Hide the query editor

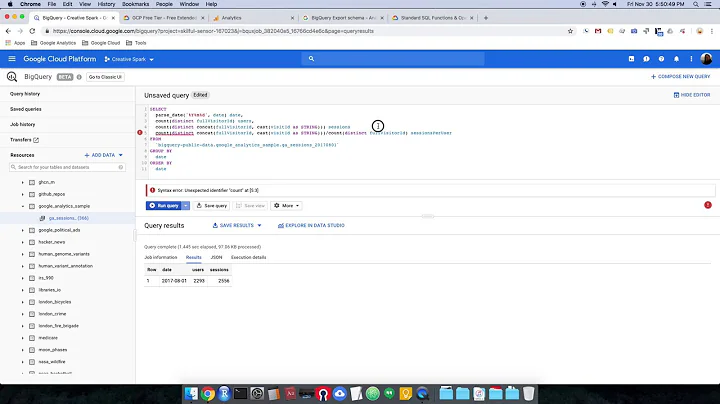click(692, 95)
